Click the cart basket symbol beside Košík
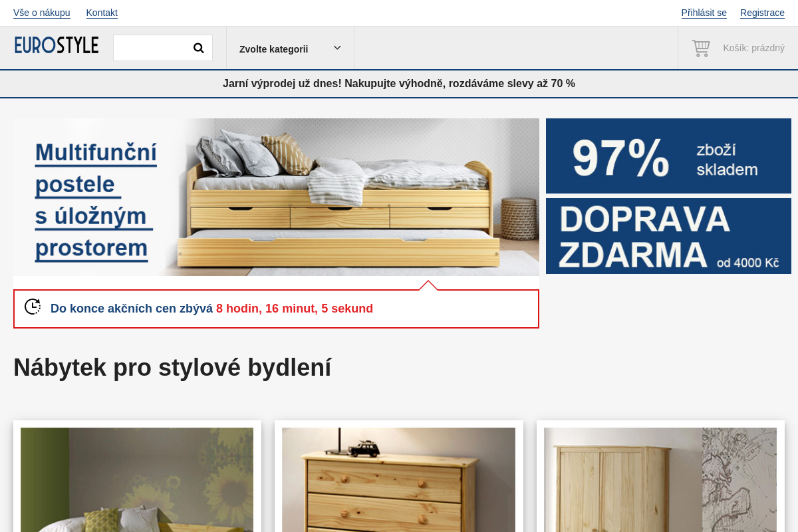Image resolution: width=798 pixels, height=532 pixels. click(700, 47)
